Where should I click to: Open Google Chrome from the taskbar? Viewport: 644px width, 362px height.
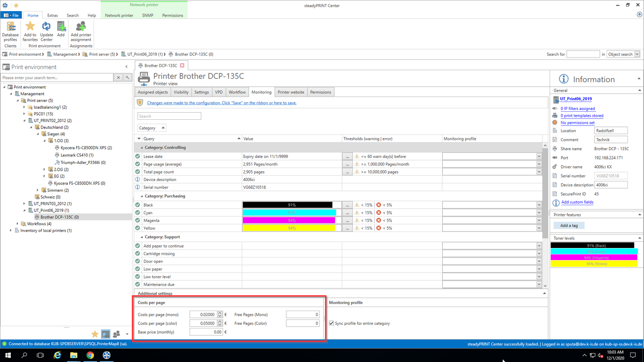tap(90, 355)
